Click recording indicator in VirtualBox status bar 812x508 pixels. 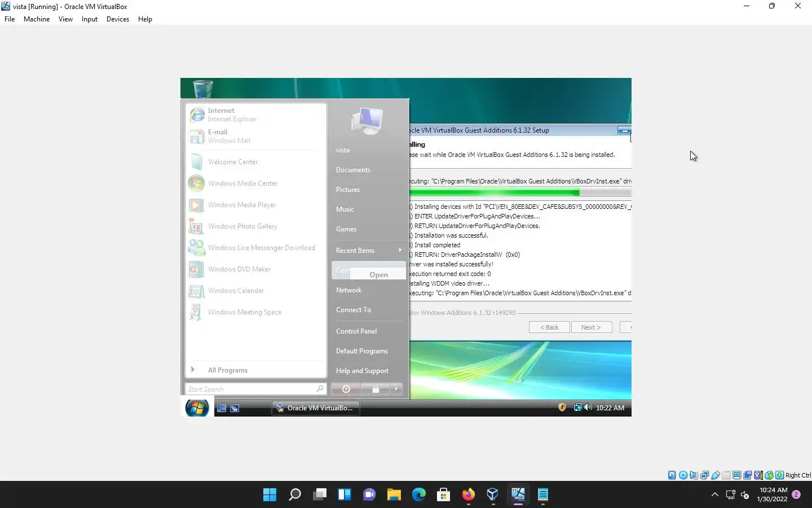tap(748, 475)
